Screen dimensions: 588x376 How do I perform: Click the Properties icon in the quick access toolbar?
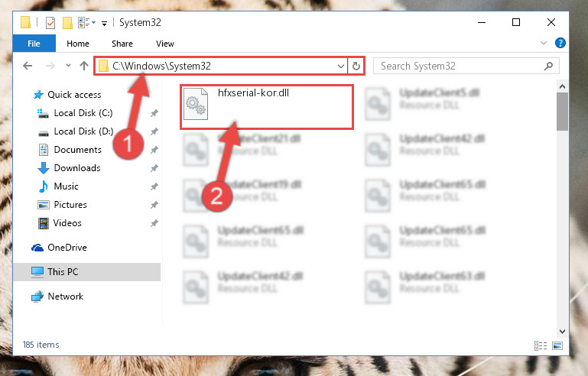pyautogui.click(x=50, y=22)
